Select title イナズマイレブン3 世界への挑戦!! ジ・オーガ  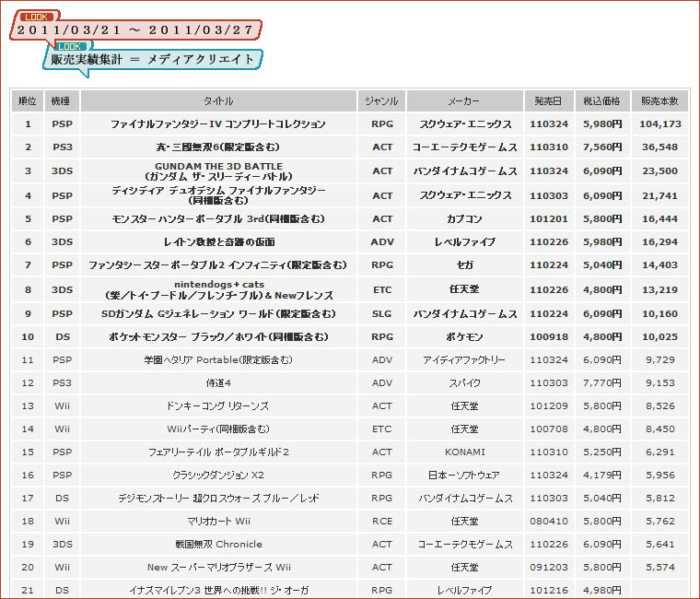tap(218, 591)
